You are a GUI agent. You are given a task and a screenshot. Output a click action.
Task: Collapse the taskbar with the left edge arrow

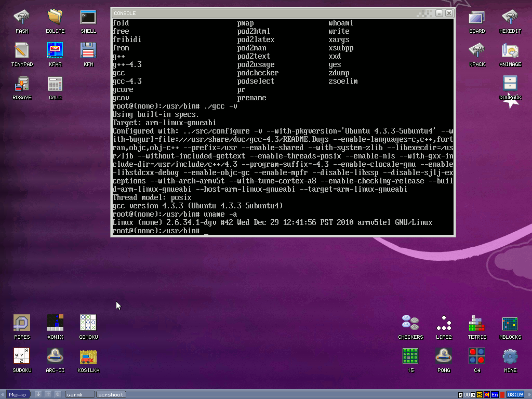click(x=2, y=394)
